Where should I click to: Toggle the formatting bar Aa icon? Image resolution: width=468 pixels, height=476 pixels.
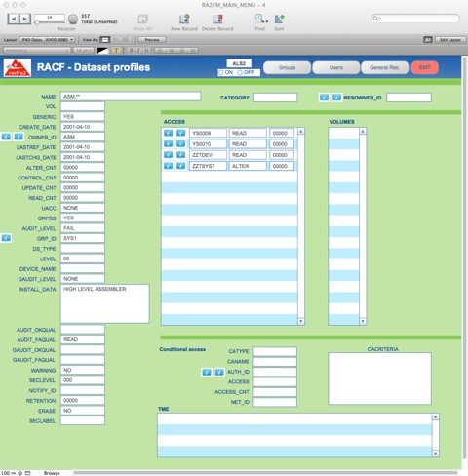pos(428,40)
